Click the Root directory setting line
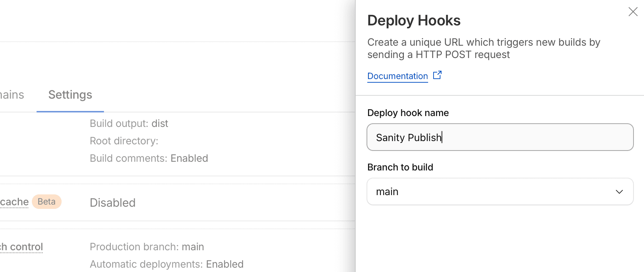This screenshot has height=272, width=644. 124,141
